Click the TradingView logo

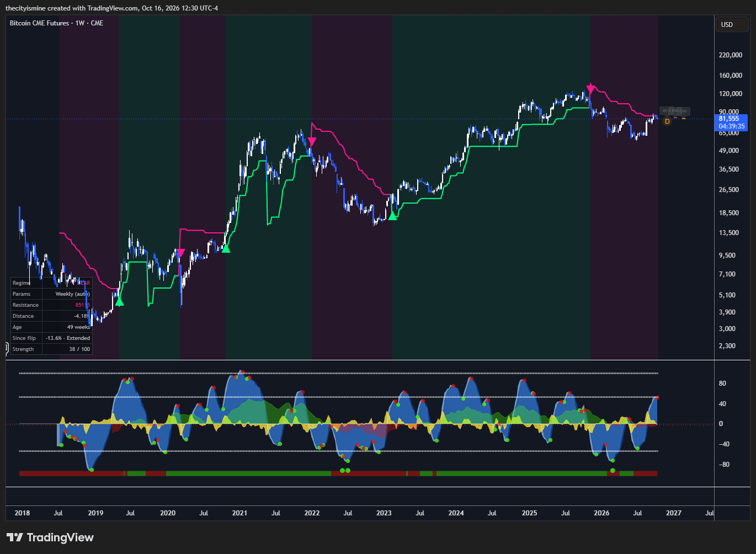[x=50, y=537]
